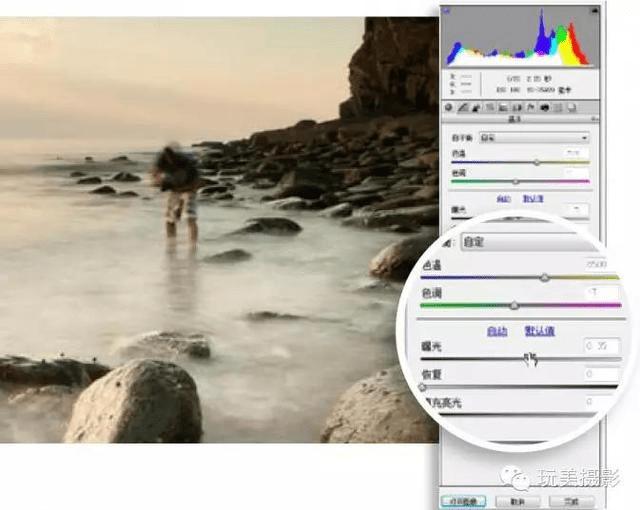The height and width of the screenshot is (510, 640).
Task: Click the 曝光 value field in unmagnified panel
Action: pos(576,209)
